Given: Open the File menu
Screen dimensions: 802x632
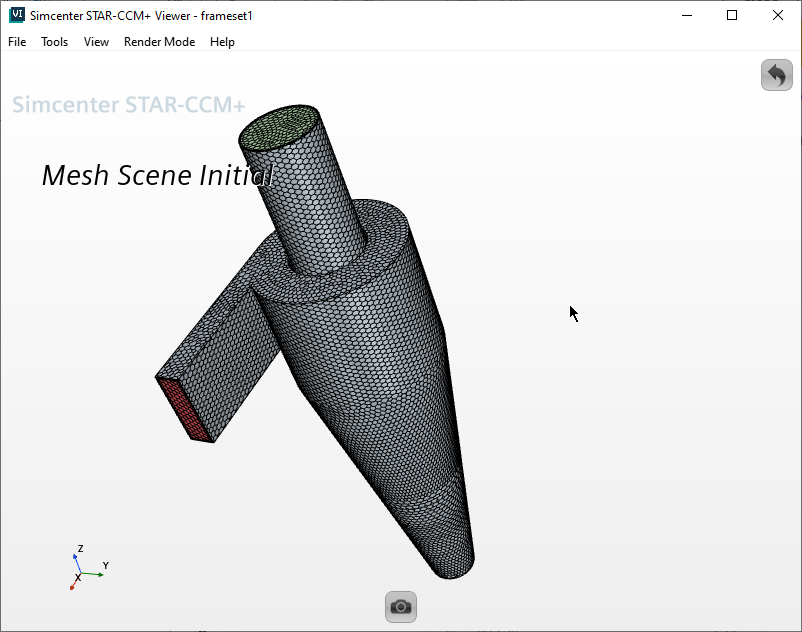Looking at the screenshot, I should click(x=17, y=42).
